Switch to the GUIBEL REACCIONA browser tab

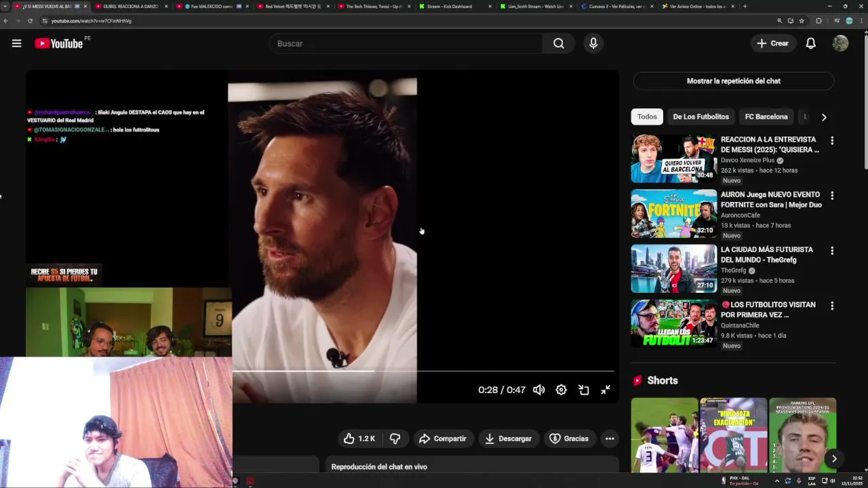pos(131,6)
